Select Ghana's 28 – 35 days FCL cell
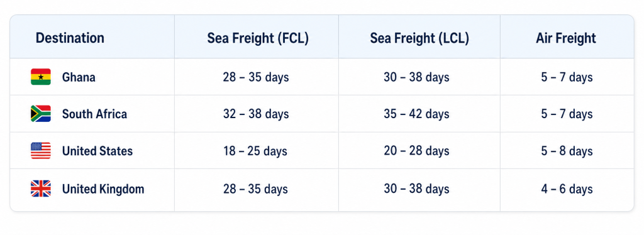 pyautogui.click(x=256, y=77)
